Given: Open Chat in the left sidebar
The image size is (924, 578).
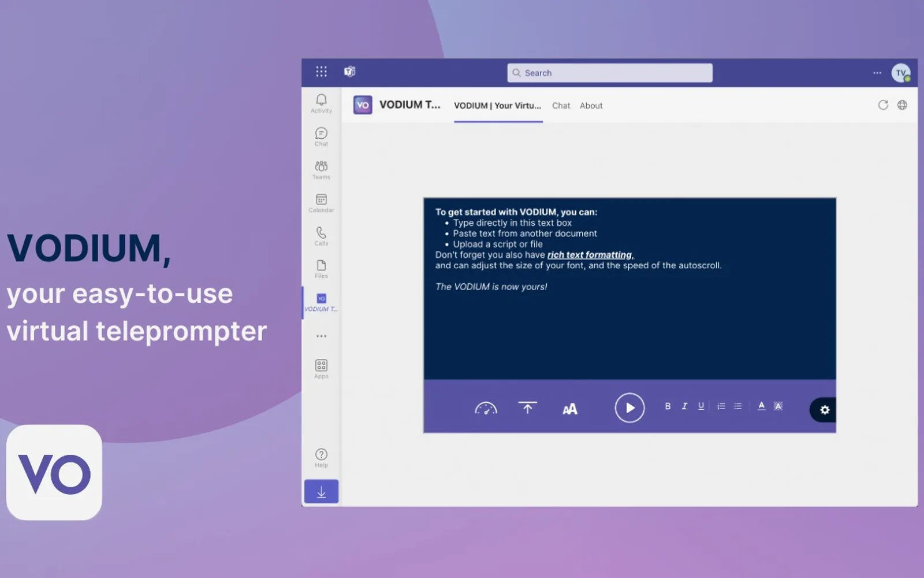Looking at the screenshot, I should 321,137.
